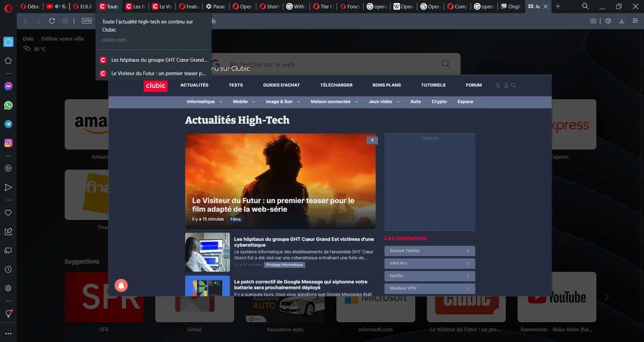This screenshot has width=644, height=342.
Task: Select Le Visiteur du Futur tab entry
Action: 153,73
